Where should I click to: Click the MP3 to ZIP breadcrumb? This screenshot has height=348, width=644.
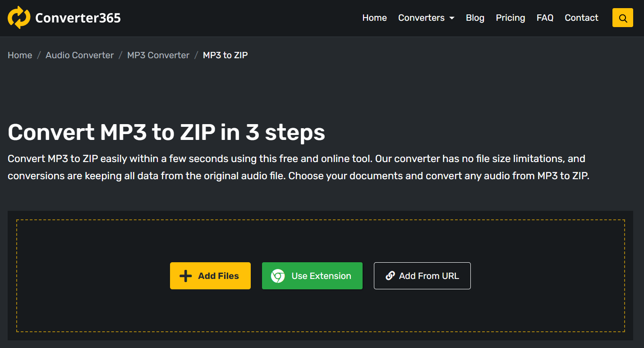pyautogui.click(x=225, y=55)
